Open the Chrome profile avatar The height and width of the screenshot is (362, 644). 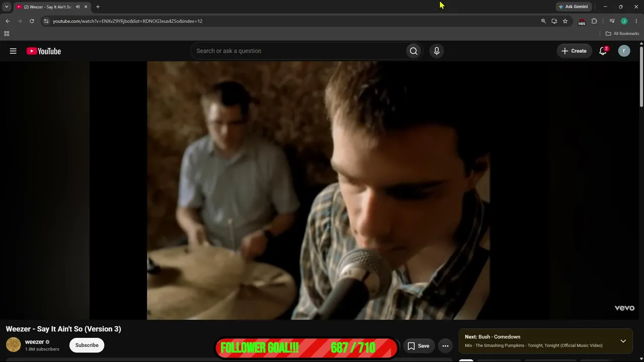pyautogui.click(x=624, y=21)
